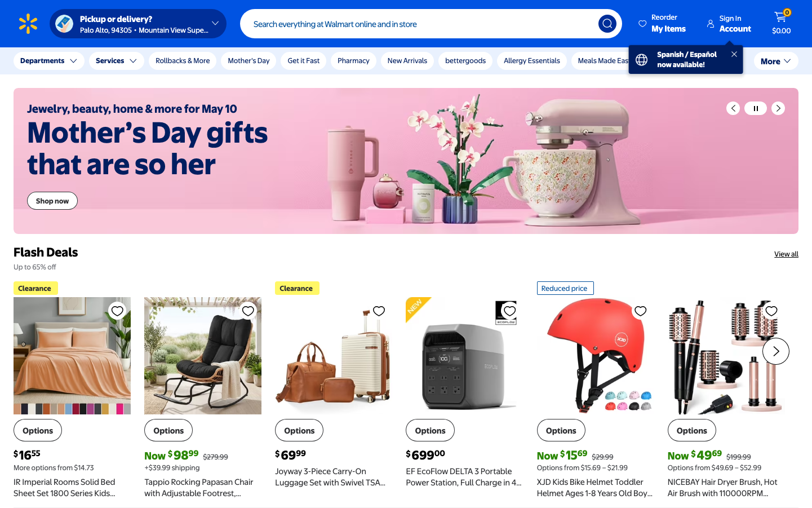Select the New Arrivals navigation item

click(407, 61)
